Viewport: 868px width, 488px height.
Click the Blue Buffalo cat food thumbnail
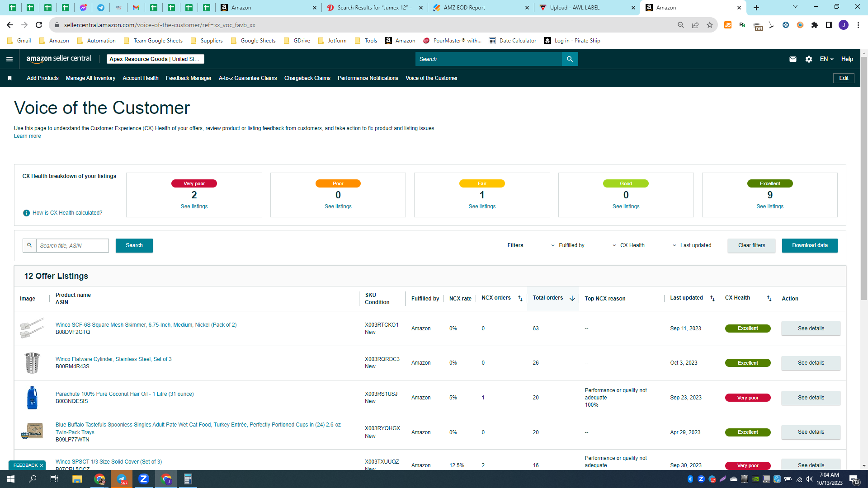point(32,432)
